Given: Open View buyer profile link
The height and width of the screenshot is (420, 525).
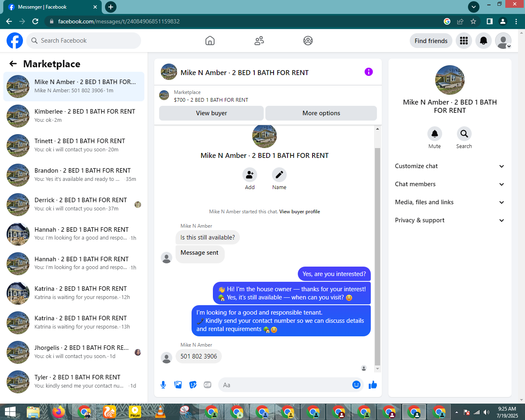Looking at the screenshot, I should [x=299, y=212].
